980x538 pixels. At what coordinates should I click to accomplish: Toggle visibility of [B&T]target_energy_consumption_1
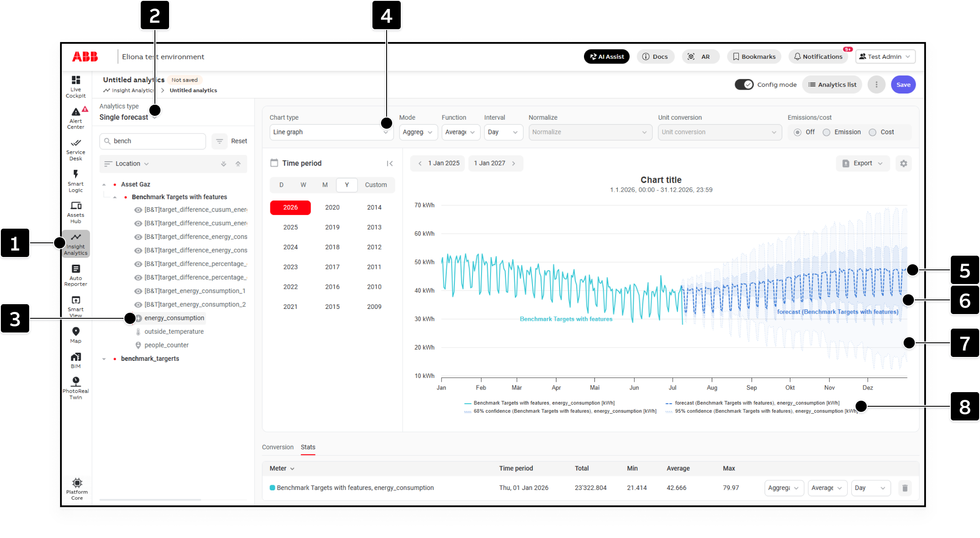pos(138,291)
